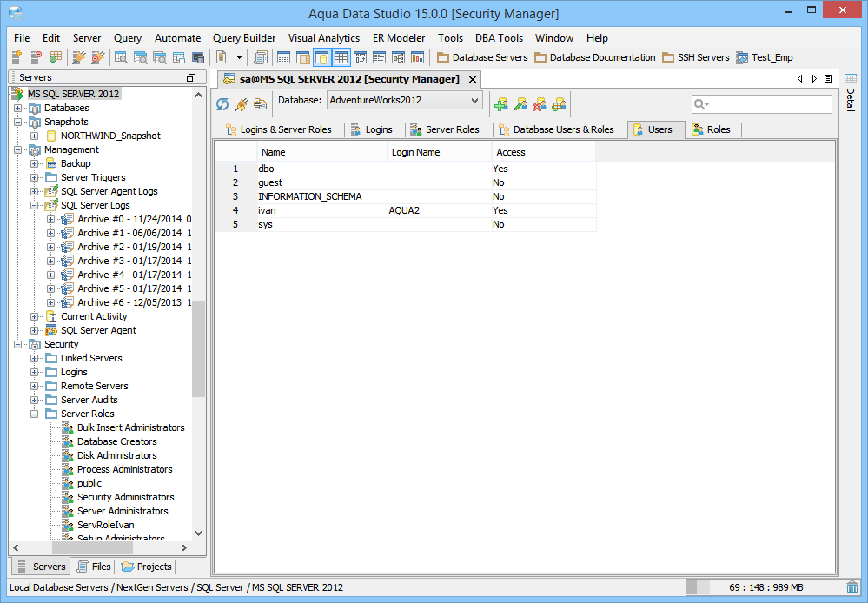Click the reconnect plug icon in Security Manager

[x=242, y=104]
